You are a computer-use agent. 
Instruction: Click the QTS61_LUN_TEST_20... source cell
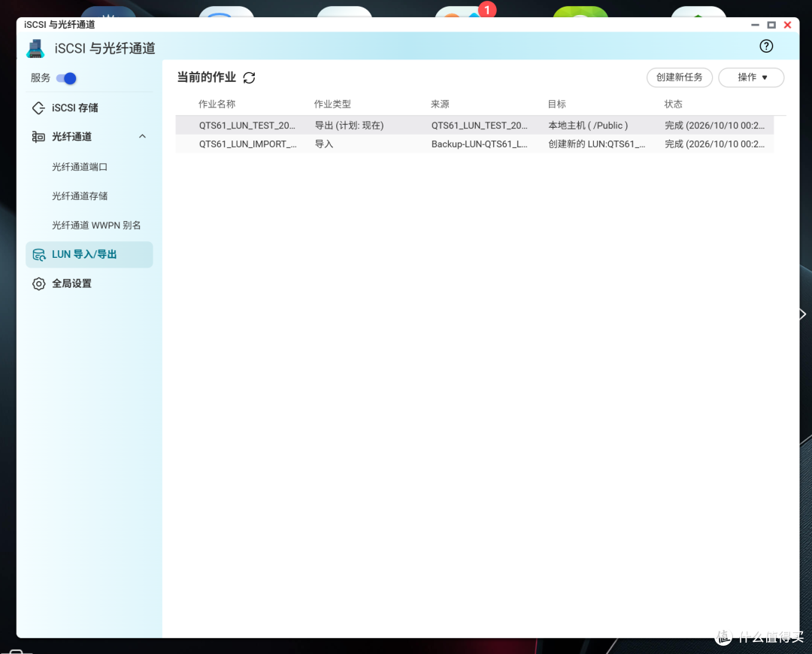[x=480, y=126]
